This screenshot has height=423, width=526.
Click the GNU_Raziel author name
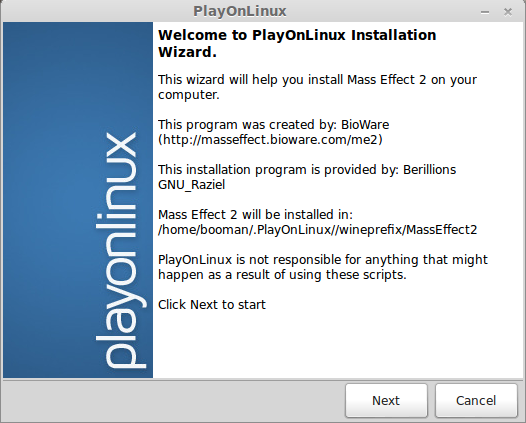coord(192,185)
